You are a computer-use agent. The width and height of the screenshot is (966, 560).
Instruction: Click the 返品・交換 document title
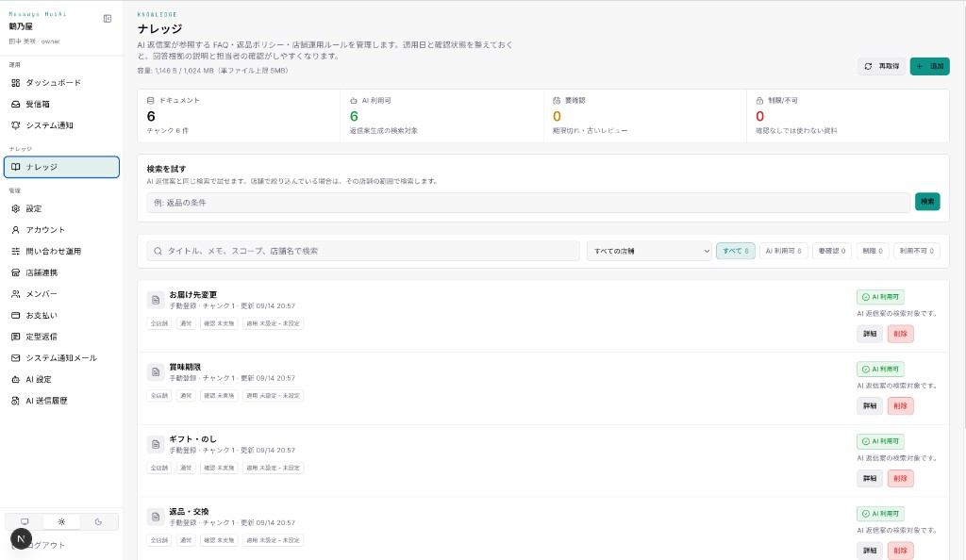coord(189,512)
